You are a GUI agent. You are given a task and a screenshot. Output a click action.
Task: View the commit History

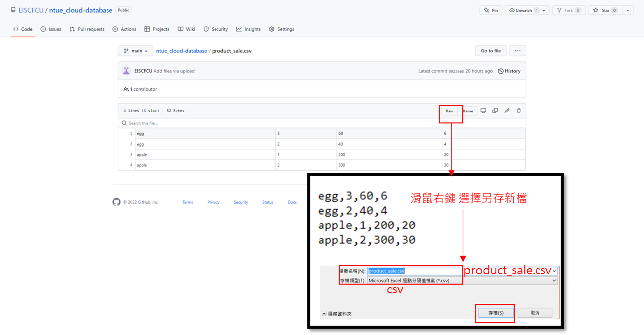coord(509,71)
